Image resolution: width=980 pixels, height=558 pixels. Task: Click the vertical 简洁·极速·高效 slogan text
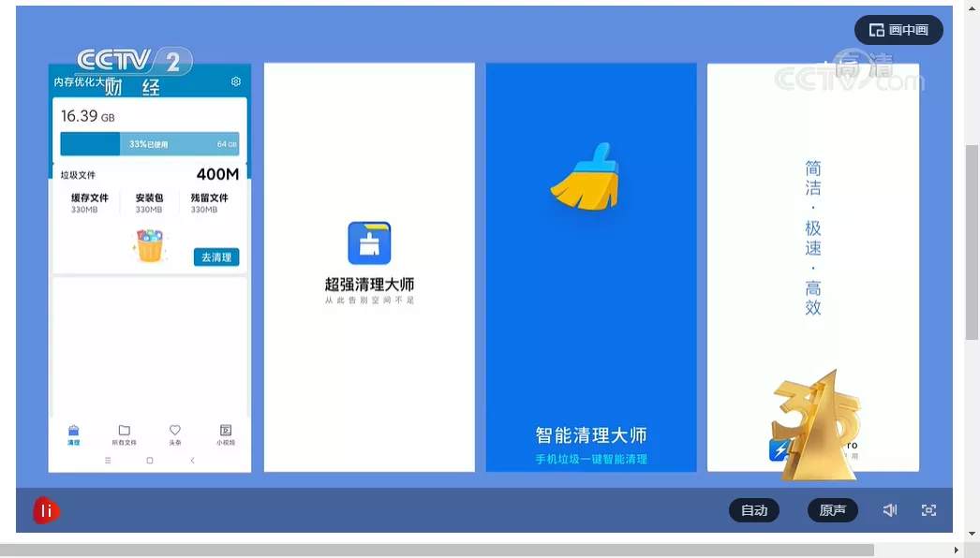(x=813, y=238)
